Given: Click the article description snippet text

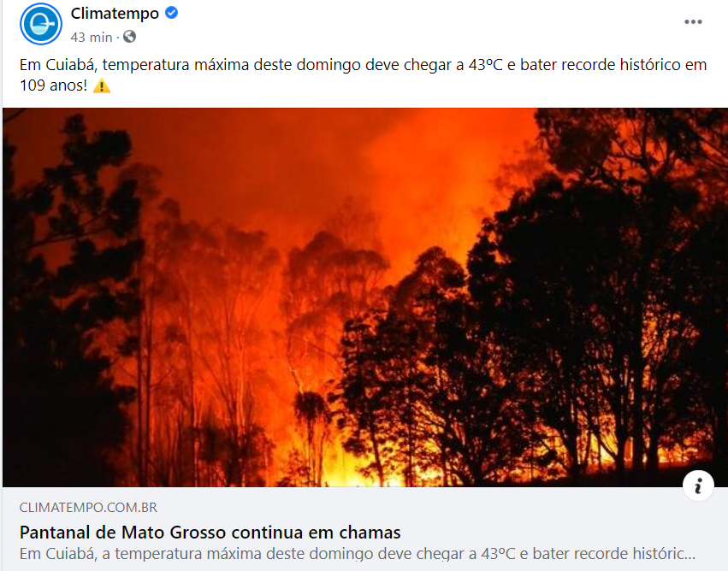Looking at the screenshot, I should click(358, 554).
